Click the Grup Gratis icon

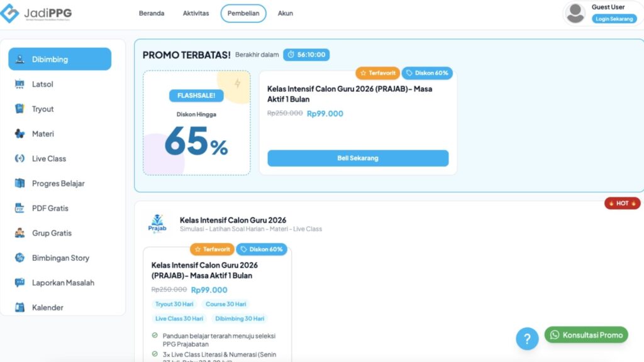coord(19,233)
